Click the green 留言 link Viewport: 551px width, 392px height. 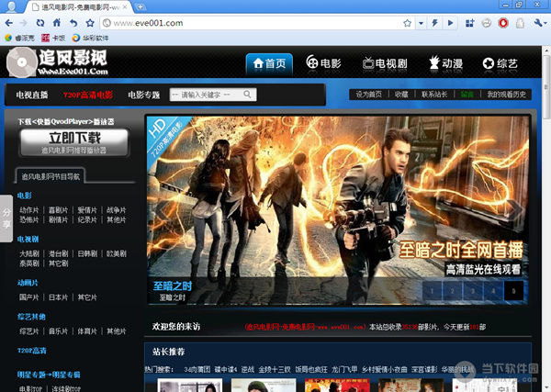[467, 95]
